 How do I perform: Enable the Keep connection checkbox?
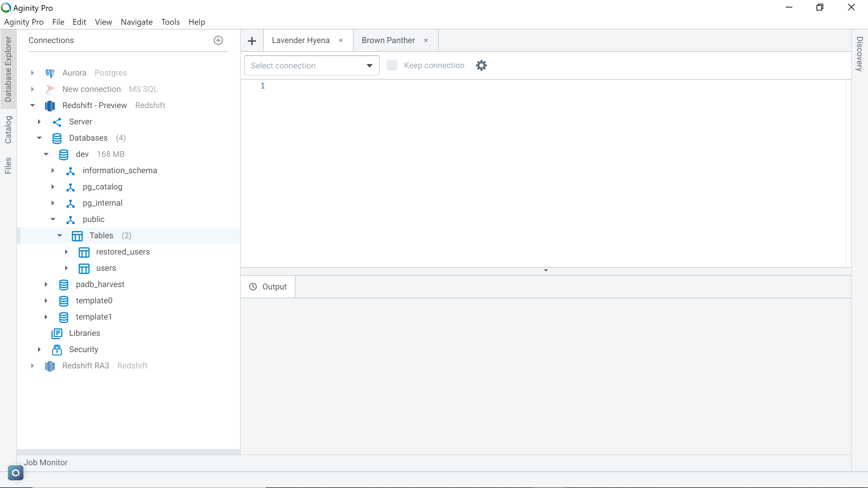392,65
